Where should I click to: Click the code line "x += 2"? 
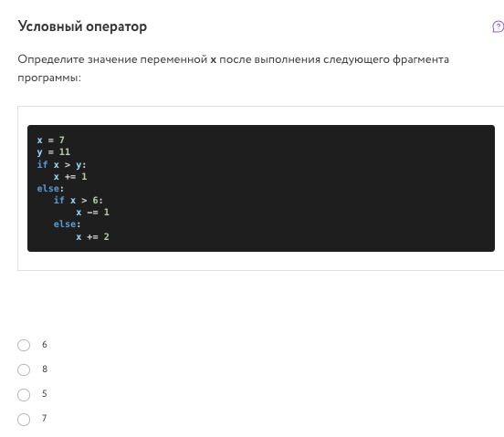[x=93, y=237]
